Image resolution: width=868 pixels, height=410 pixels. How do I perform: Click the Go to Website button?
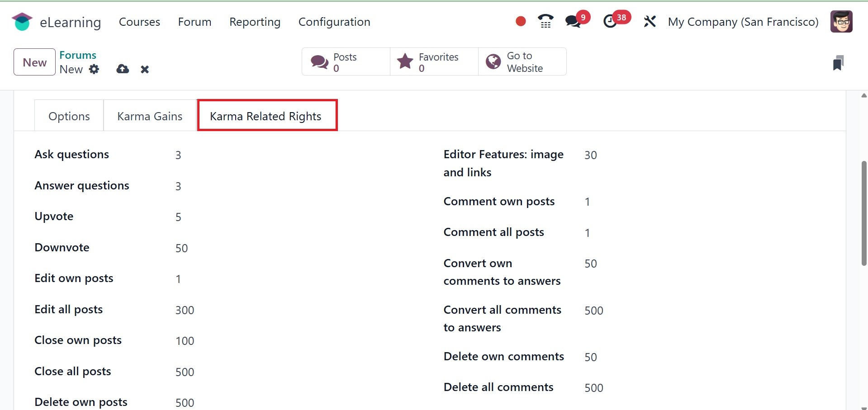pos(522,62)
